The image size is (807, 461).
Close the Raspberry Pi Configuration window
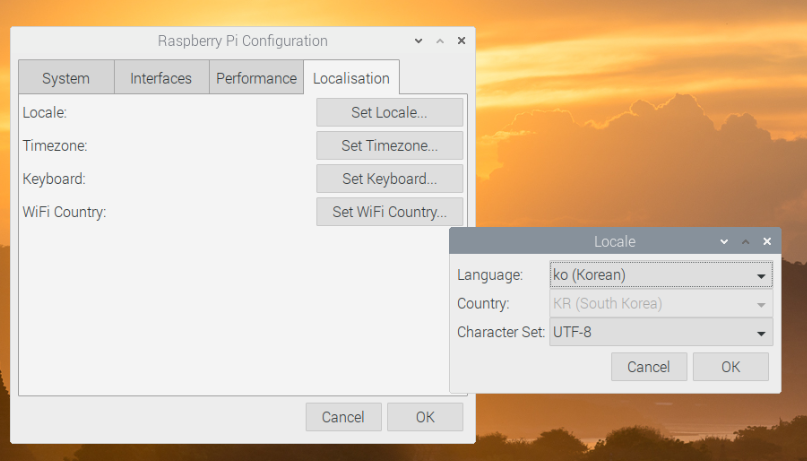point(462,41)
